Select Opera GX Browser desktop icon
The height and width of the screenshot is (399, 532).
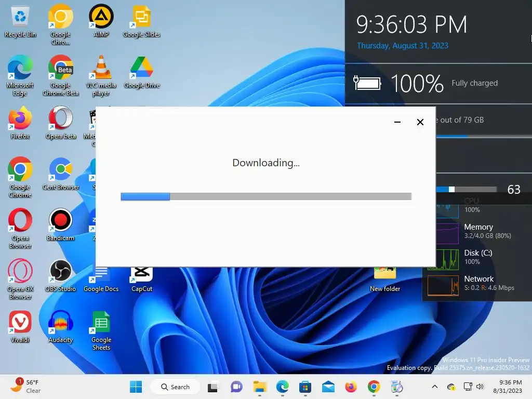(x=20, y=280)
